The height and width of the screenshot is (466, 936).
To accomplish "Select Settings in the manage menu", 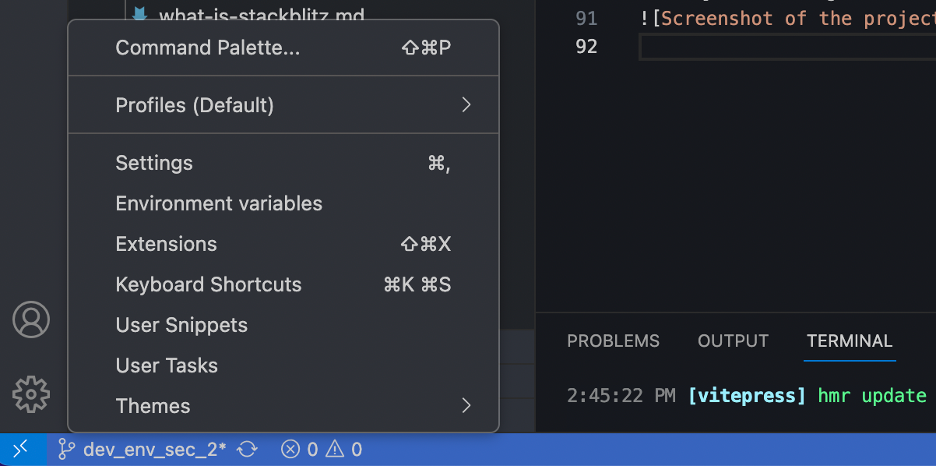I will tap(154, 163).
